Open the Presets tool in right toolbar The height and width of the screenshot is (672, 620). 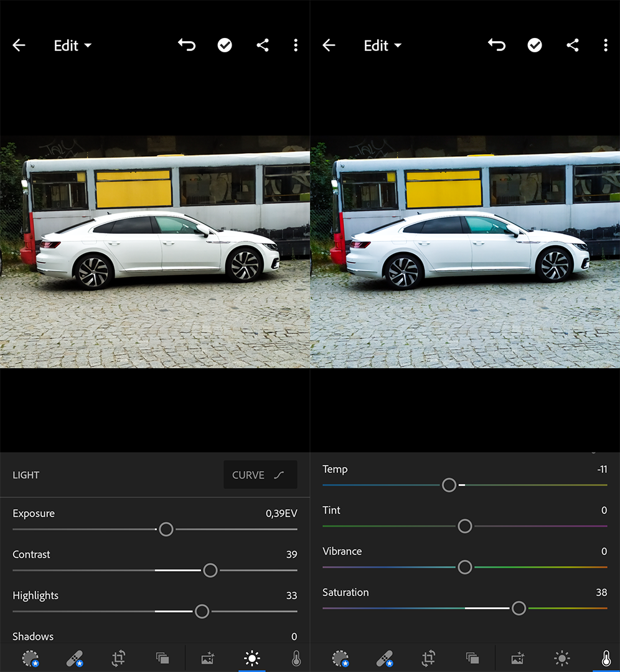(x=472, y=658)
